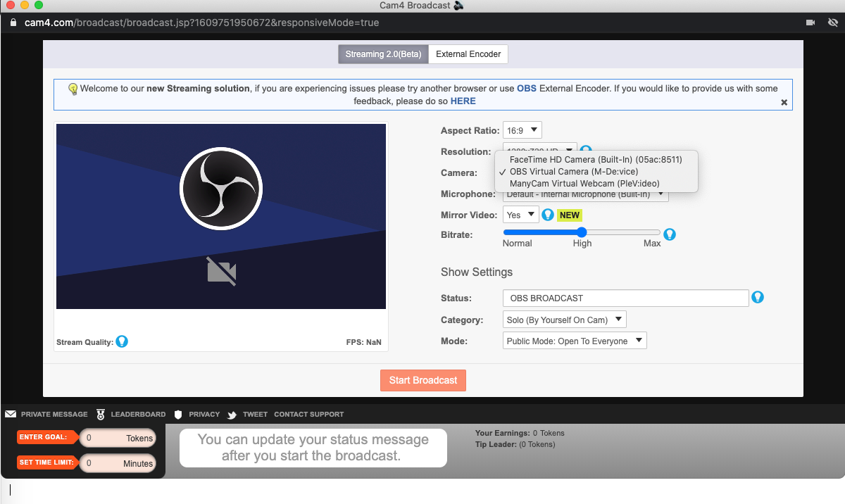Viewport: 845px width, 504px height.
Task: Dismiss the welcome notice with the X
Action: [784, 102]
